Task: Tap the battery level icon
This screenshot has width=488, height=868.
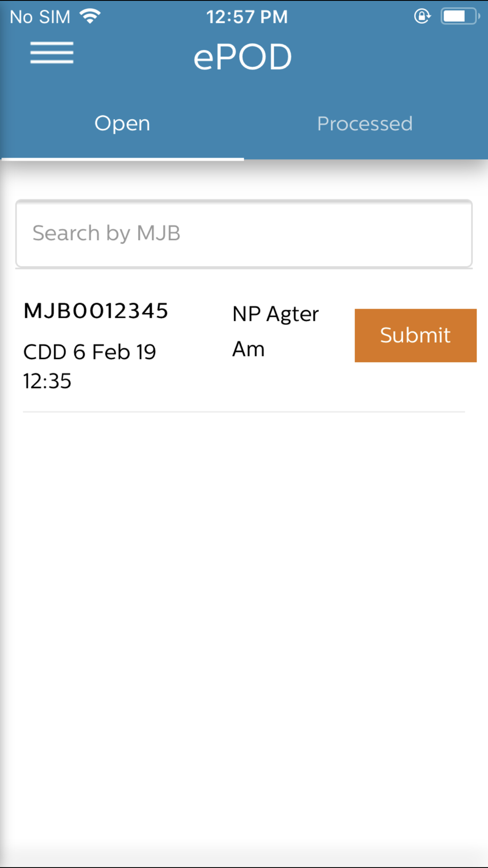Action: (x=459, y=17)
